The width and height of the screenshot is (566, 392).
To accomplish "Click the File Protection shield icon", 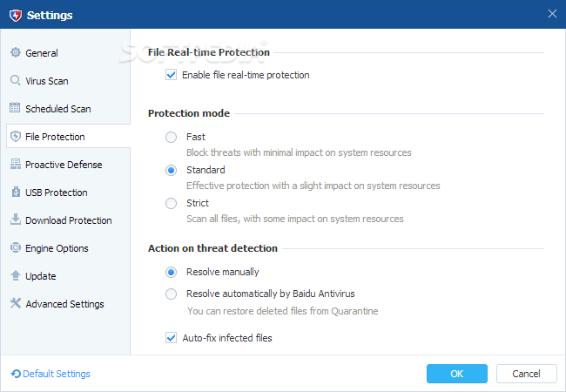I will 16,136.
